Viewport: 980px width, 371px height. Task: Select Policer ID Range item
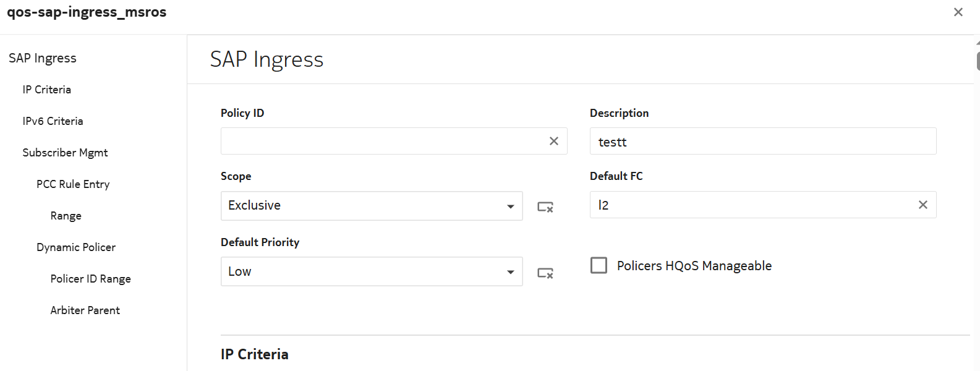(90, 279)
